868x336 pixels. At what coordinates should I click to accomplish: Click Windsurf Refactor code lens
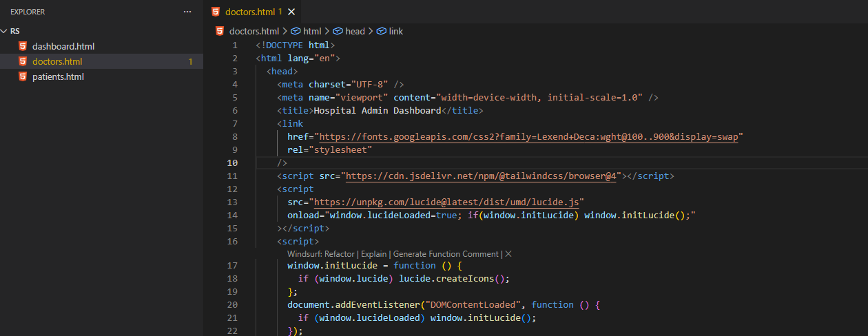click(x=339, y=254)
